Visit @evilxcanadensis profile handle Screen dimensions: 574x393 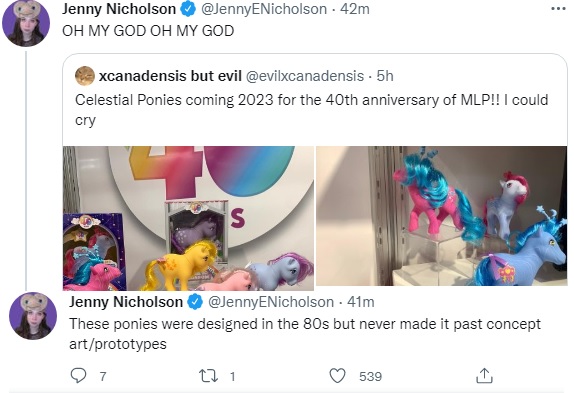click(305, 76)
